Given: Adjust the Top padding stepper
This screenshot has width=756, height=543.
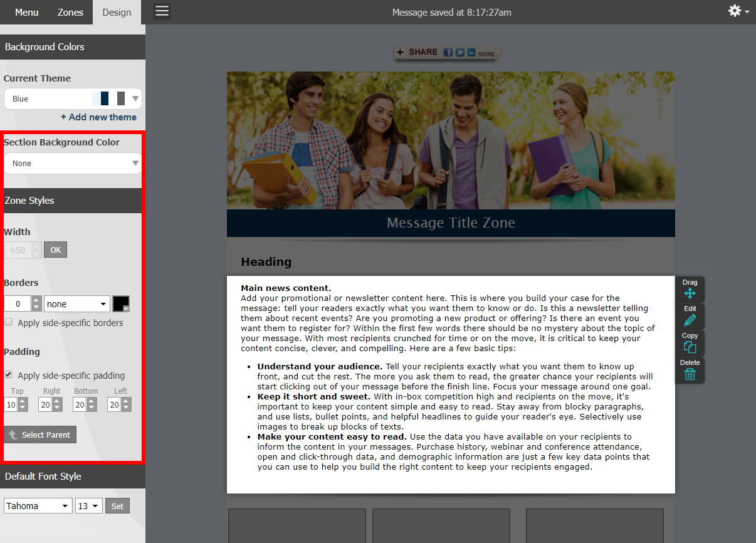Looking at the screenshot, I should pyautogui.click(x=23, y=405).
